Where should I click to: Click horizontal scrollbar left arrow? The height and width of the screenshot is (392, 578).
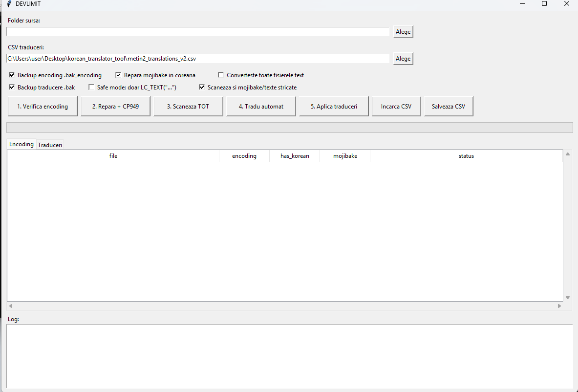tap(11, 305)
